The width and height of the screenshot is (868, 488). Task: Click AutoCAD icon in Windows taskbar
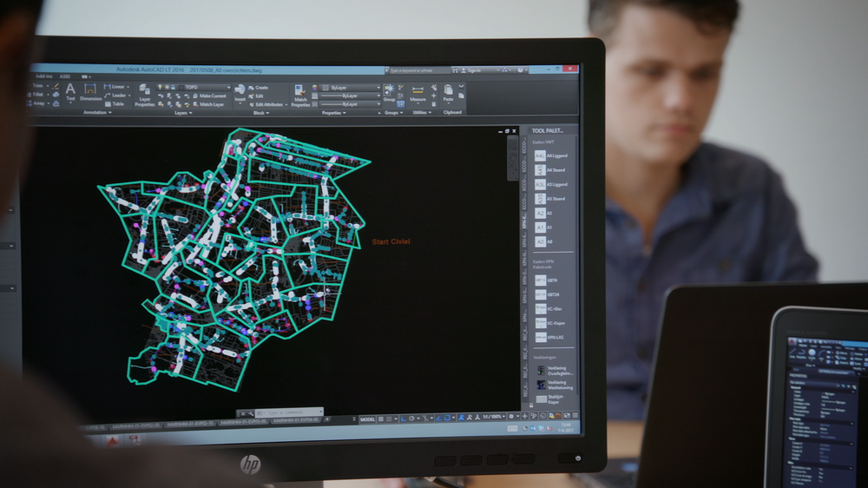[112, 441]
